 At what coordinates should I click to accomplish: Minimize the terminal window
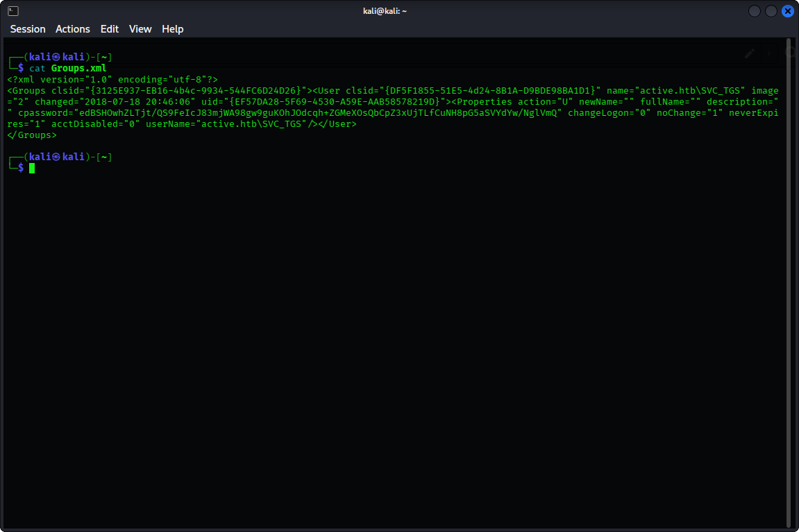pos(754,10)
